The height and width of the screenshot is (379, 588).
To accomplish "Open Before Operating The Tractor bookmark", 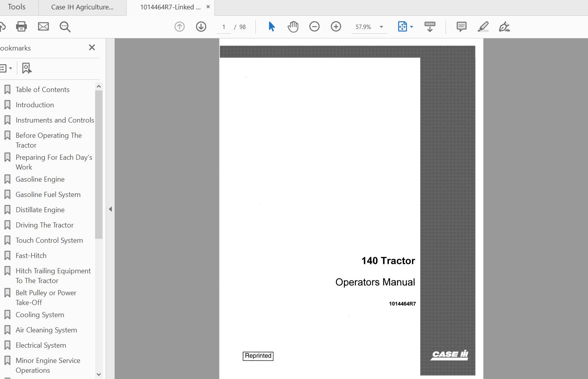I will tap(49, 140).
